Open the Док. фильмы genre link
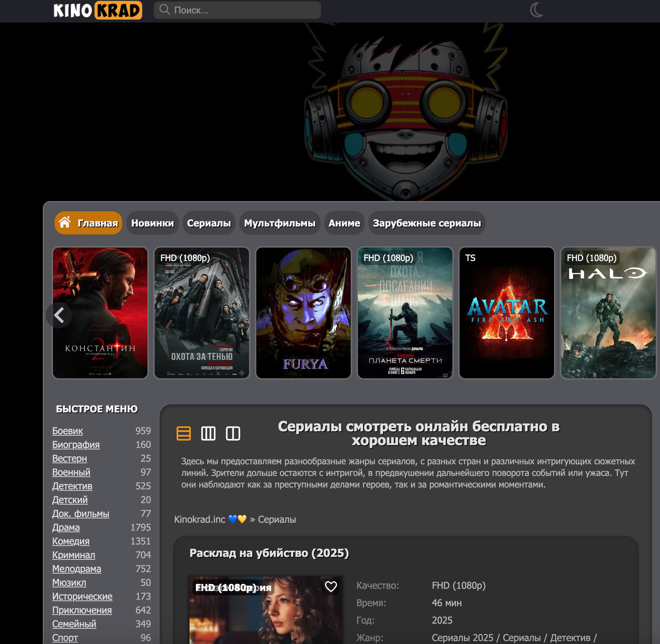The width and height of the screenshot is (660, 644). pyautogui.click(x=81, y=513)
